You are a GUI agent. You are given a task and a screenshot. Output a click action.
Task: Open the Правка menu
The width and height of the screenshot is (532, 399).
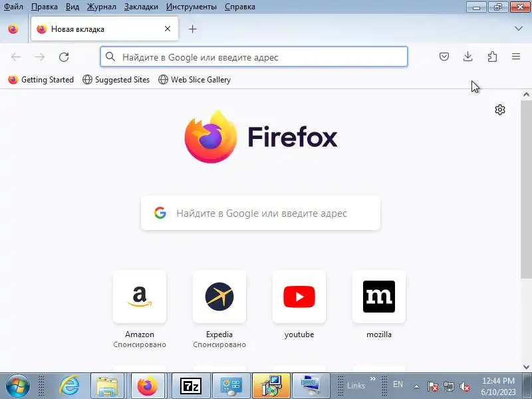click(x=45, y=7)
